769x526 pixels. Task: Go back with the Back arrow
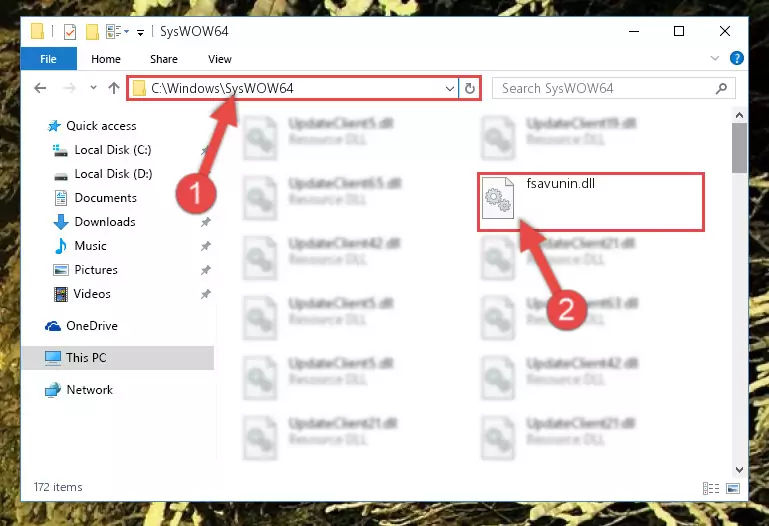pos(40,88)
